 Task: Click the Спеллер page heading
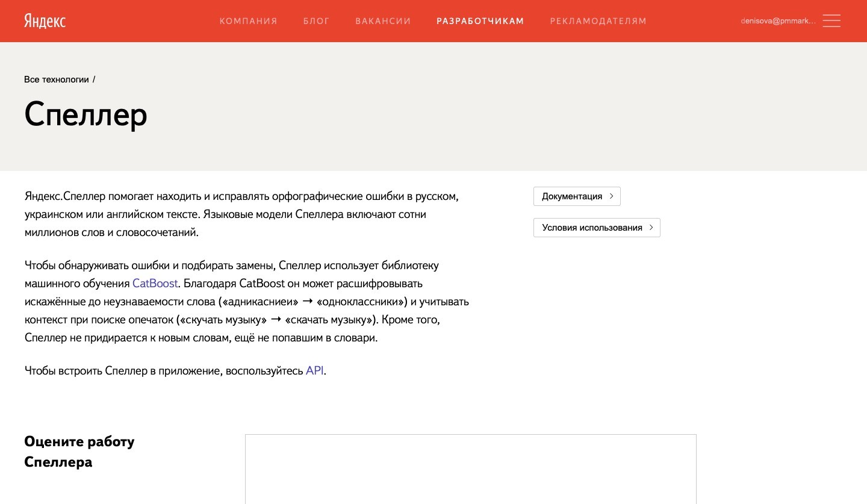[x=85, y=114]
